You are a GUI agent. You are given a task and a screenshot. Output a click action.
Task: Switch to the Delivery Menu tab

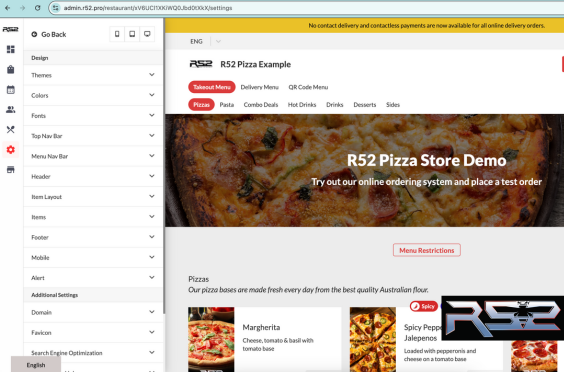pos(260,87)
